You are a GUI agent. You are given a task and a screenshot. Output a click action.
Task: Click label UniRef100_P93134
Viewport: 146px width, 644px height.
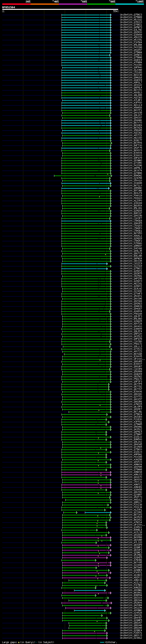(x=131, y=507)
